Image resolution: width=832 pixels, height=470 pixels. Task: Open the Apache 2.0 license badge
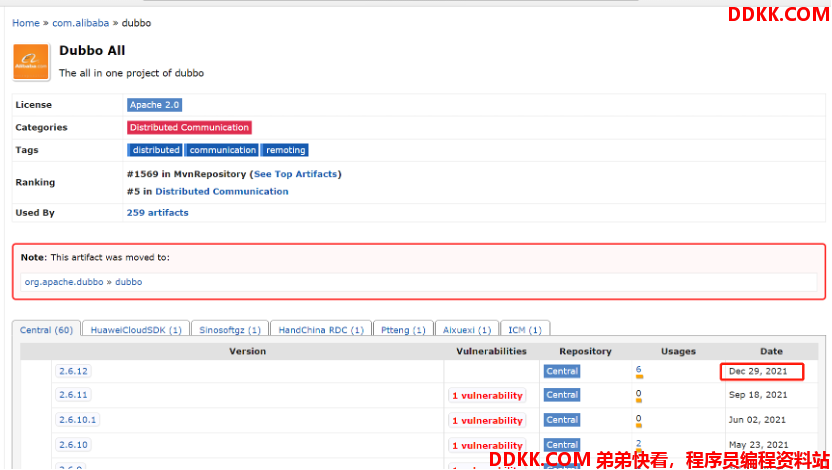154,105
